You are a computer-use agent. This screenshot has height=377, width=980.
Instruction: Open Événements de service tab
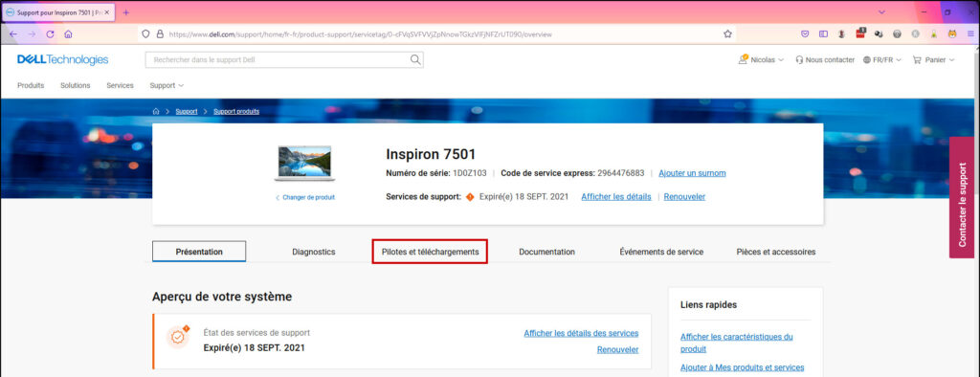661,252
